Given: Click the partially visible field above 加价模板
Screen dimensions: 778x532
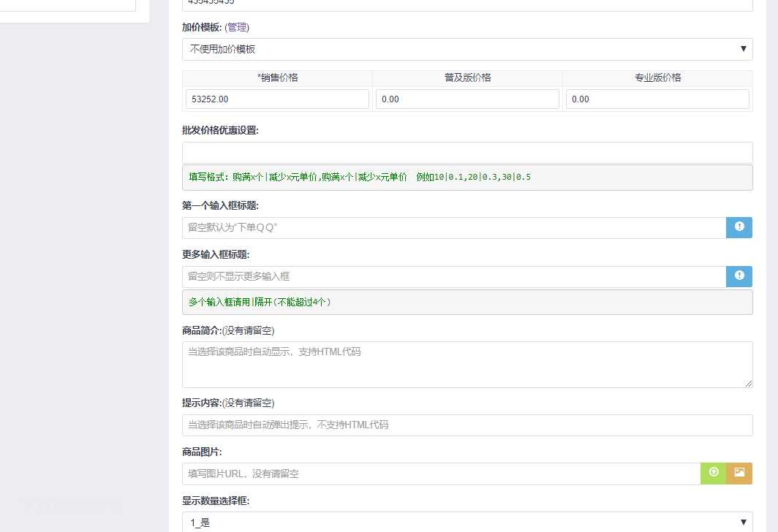Looking at the screenshot, I should tap(467, 4).
